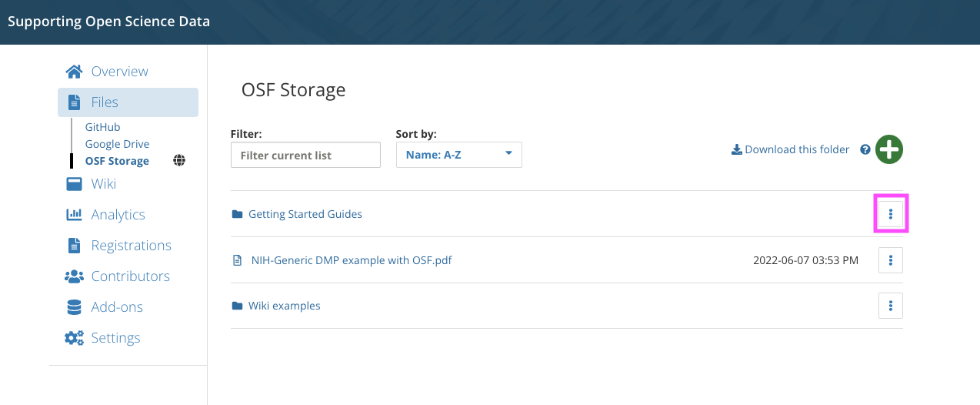The image size is (980, 405).
Task: Click Download this folder link
Action: (x=790, y=149)
